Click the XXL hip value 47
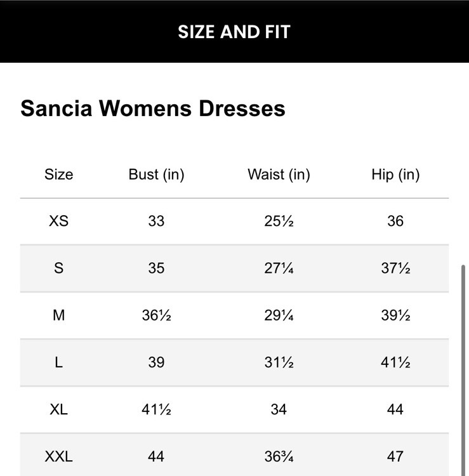Screen dimensions: 469x476 (395, 456)
